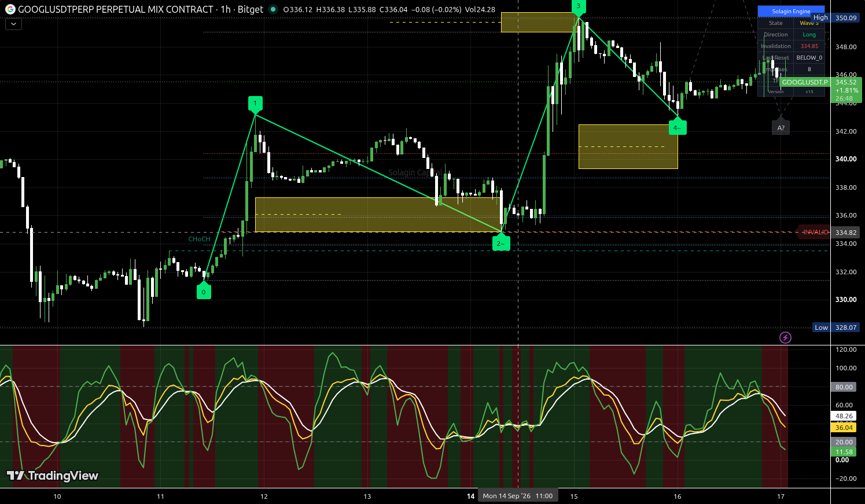This screenshot has height=504, width=865.
Task: Select the wave 1 marker label
Action: point(255,104)
